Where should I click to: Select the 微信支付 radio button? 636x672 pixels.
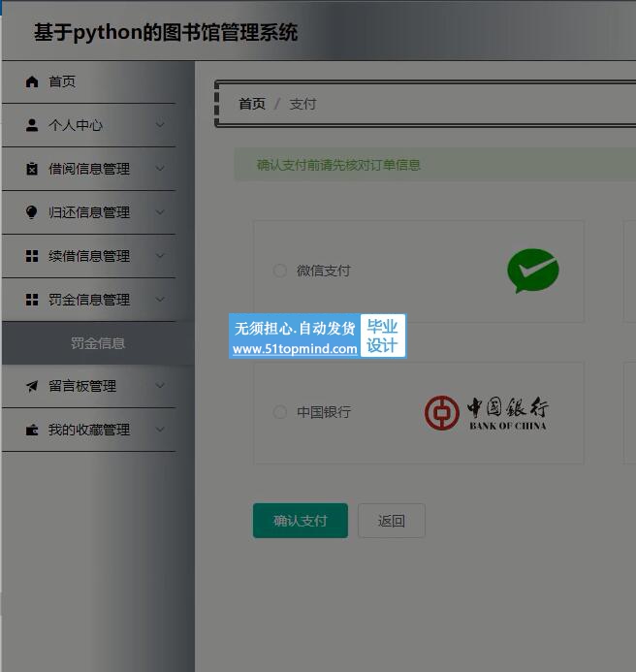point(280,271)
